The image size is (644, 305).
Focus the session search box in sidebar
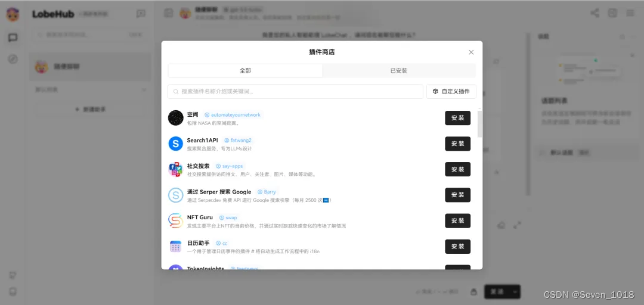pos(90,35)
